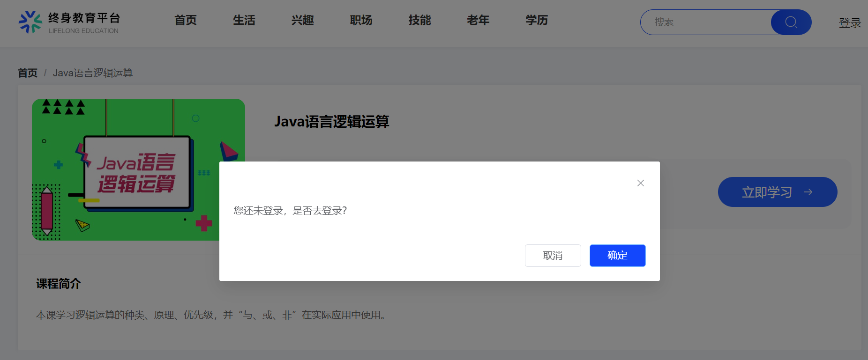Open the 学历 category
868x360 pixels.
[537, 21]
